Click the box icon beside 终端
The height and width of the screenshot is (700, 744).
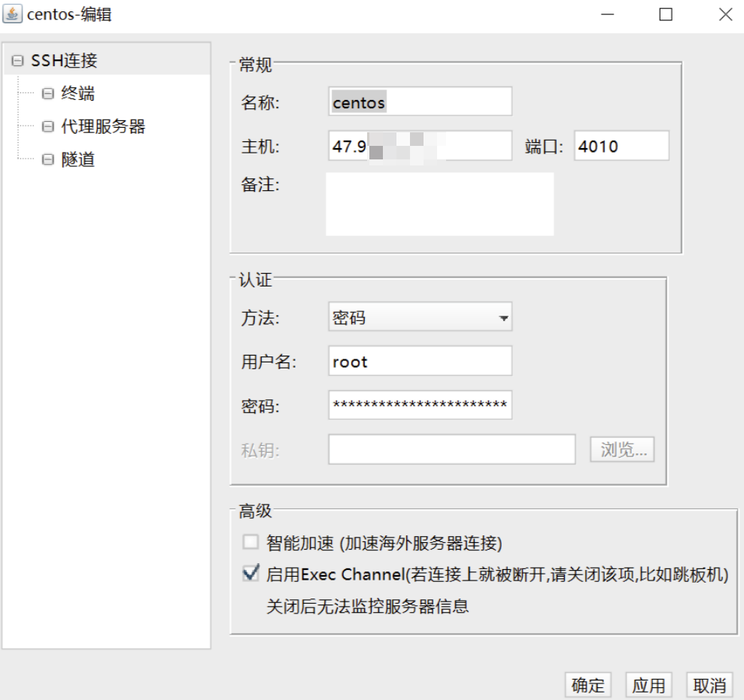coord(47,93)
